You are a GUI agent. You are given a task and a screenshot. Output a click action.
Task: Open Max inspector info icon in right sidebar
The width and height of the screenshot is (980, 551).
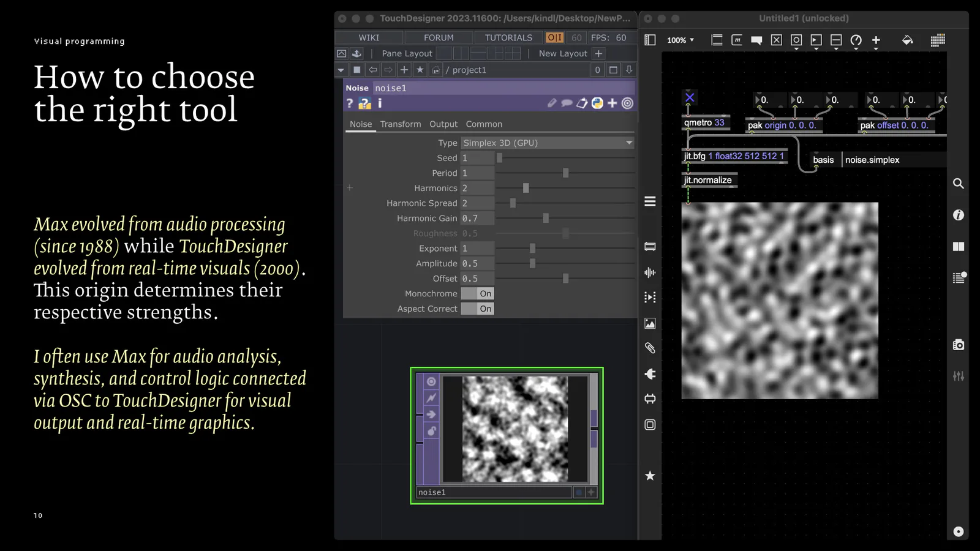click(959, 215)
